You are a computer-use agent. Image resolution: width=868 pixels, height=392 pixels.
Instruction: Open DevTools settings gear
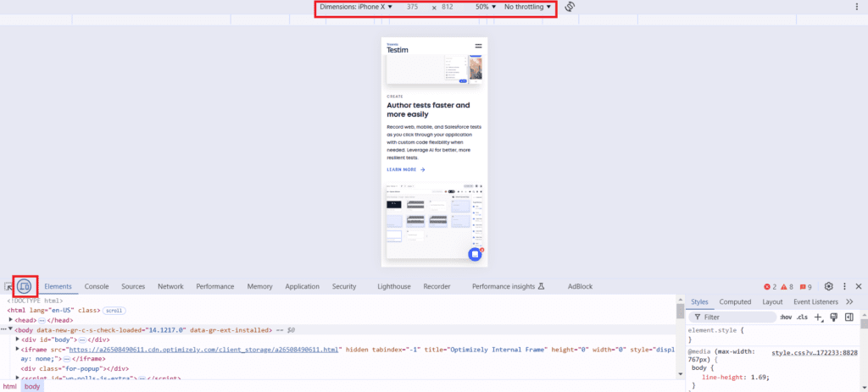[829, 286]
